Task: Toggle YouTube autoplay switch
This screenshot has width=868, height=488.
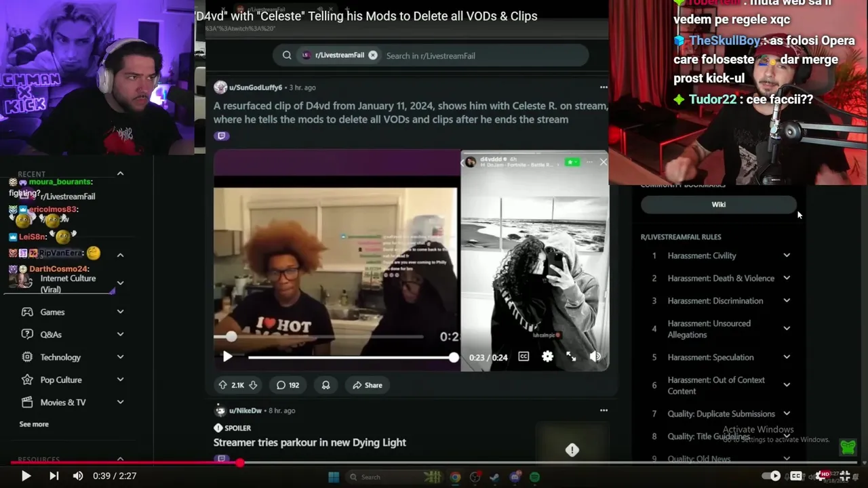Action: (771, 476)
